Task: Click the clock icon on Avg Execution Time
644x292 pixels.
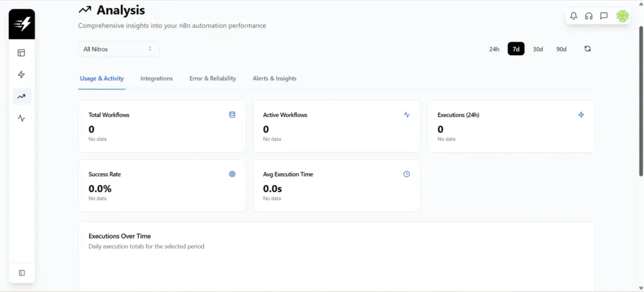Action: click(407, 174)
